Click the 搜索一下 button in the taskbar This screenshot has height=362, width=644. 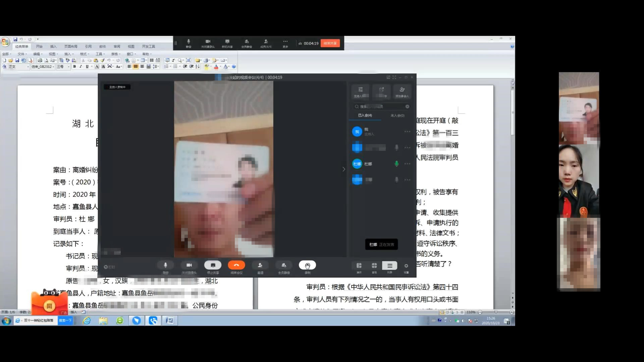(65, 321)
